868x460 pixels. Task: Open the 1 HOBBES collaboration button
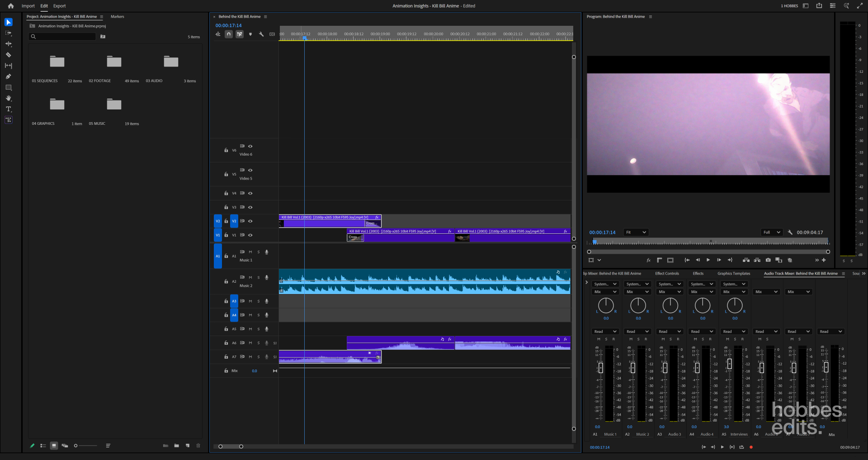(x=790, y=6)
